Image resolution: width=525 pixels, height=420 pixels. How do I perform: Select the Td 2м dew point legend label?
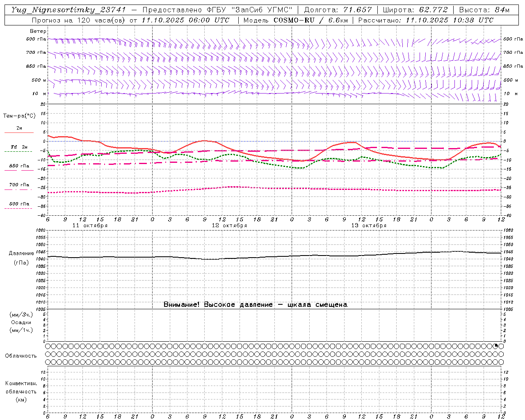tap(19, 147)
